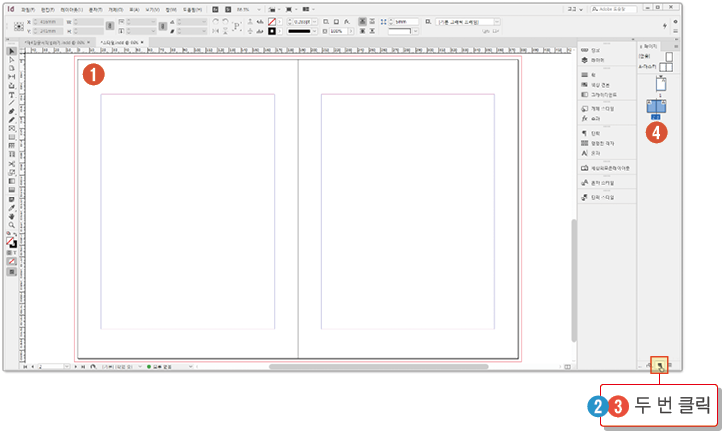Select the Zoom tool in toolbox
The height and width of the screenshot is (431, 722).
coord(12,225)
